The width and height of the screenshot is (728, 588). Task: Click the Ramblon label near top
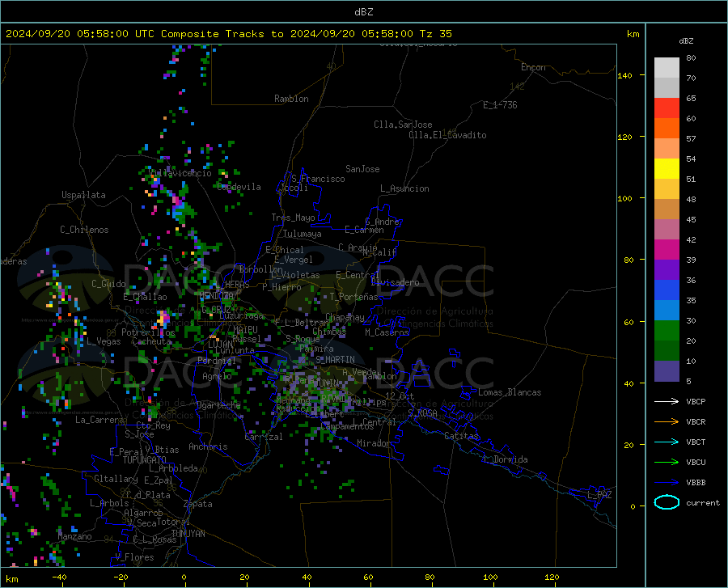click(x=291, y=99)
